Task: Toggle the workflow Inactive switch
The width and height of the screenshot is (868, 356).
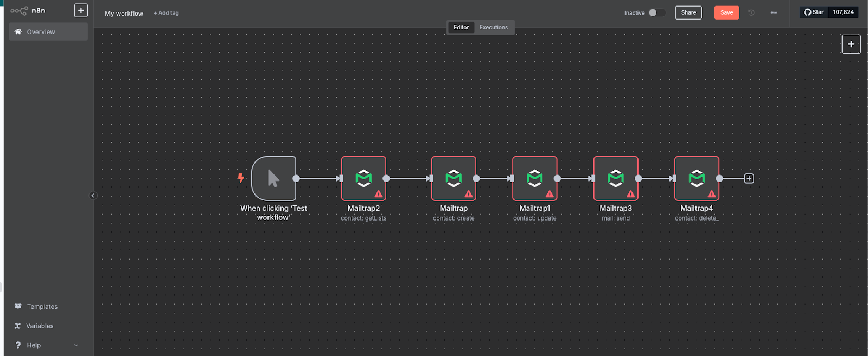Action: coord(656,12)
